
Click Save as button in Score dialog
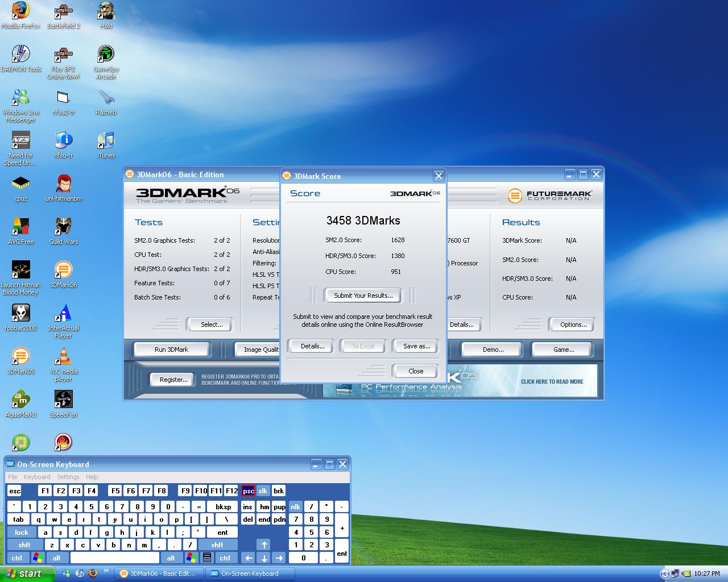point(416,346)
